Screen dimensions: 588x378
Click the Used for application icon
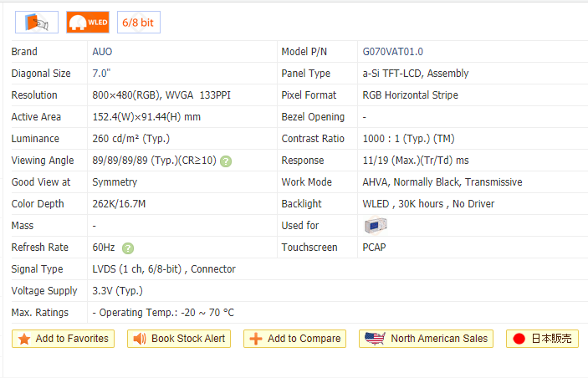(376, 225)
